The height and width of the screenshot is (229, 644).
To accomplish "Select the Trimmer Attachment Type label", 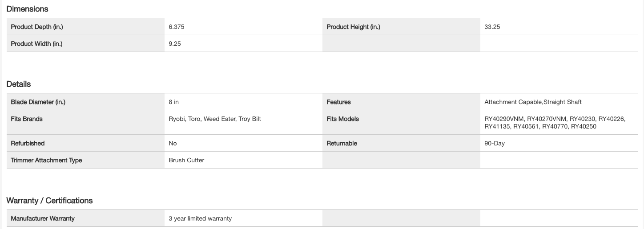I will pos(46,160).
